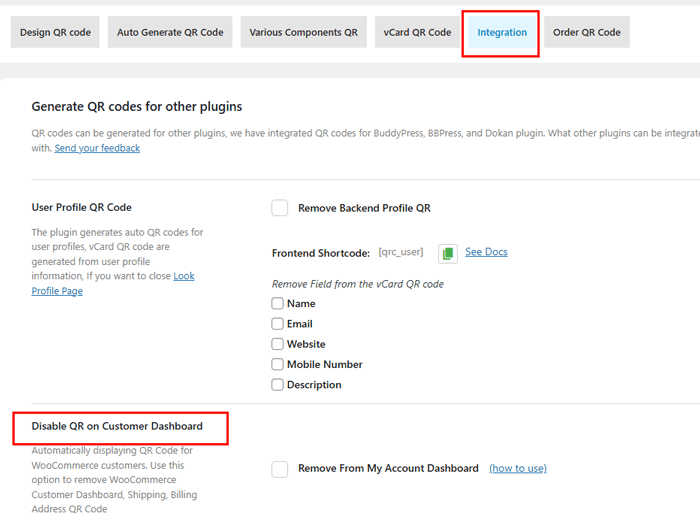The image size is (700, 527).
Task: Enable Remove Backend Profile QR checkbox
Action: (280, 208)
